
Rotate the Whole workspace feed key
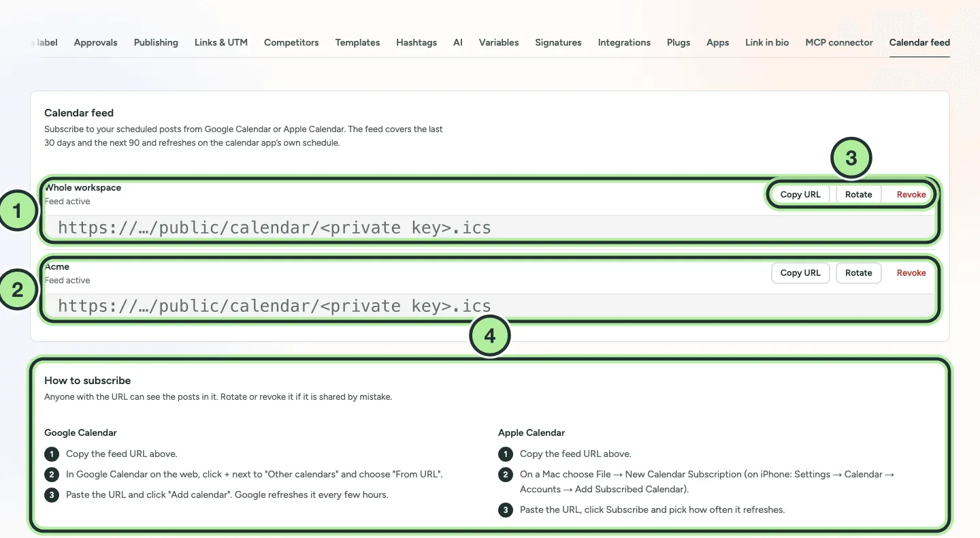859,195
